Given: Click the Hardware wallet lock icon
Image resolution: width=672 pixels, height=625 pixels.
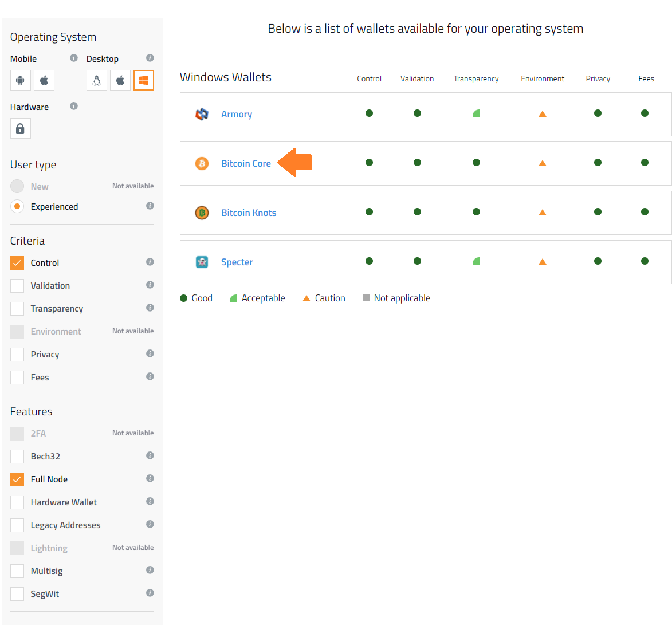Looking at the screenshot, I should click(20, 129).
